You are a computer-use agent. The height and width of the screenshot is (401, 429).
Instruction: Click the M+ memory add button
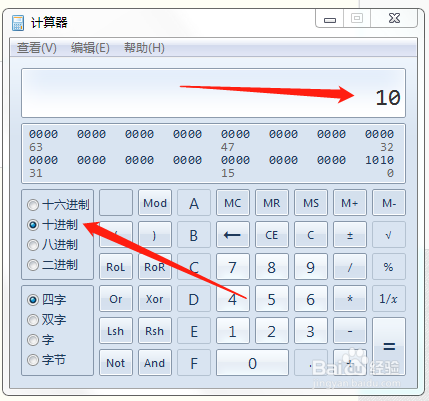[x=350, y=203]
